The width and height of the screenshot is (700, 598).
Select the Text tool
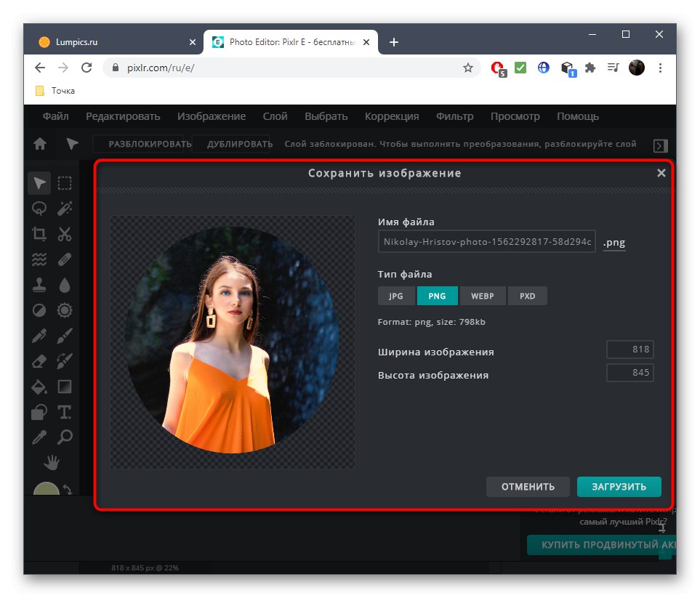click(65, 412)
